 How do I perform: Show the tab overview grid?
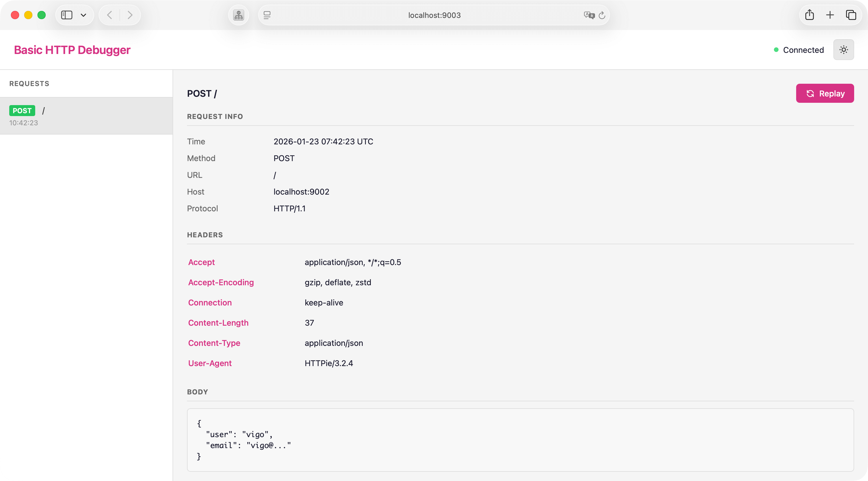coord(852,15)
